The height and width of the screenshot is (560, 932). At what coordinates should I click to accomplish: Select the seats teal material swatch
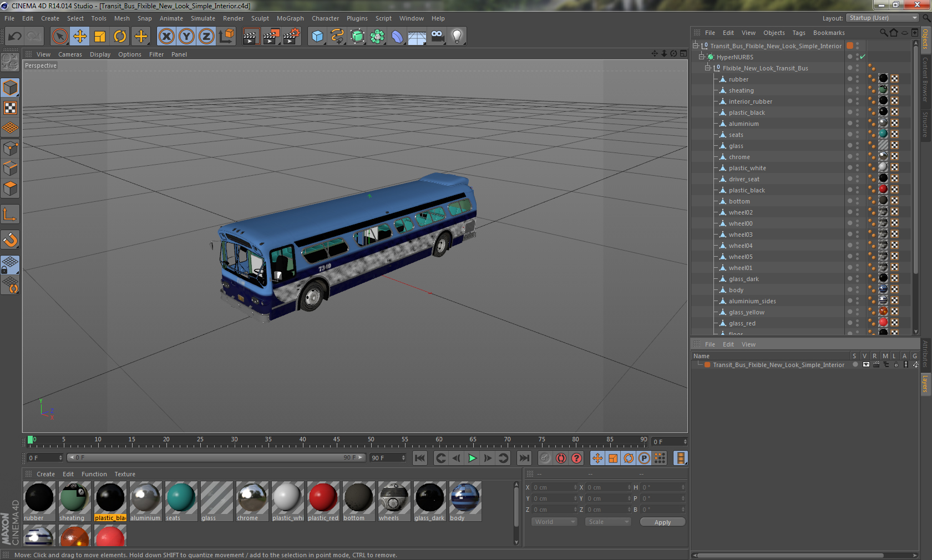[181, 501]
